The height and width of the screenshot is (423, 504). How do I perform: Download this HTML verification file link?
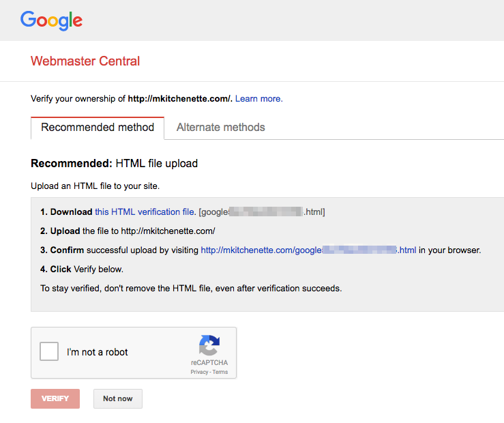[x=145, y=212]
